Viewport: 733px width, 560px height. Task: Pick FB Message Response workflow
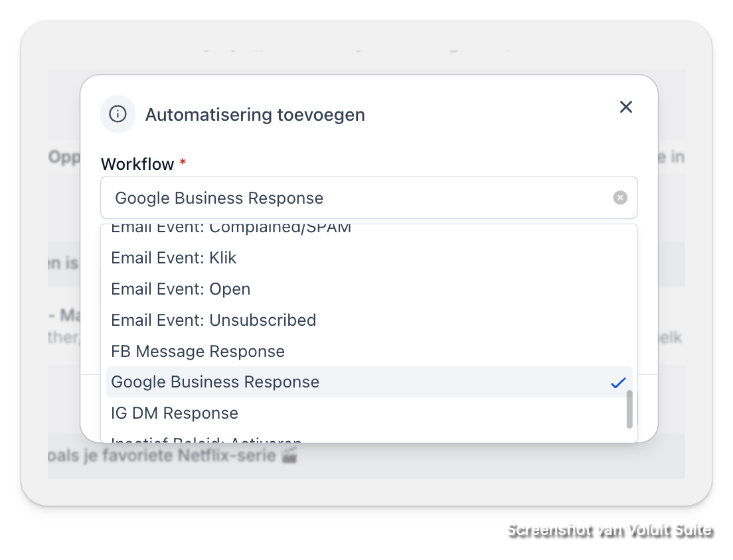(369, 351)
